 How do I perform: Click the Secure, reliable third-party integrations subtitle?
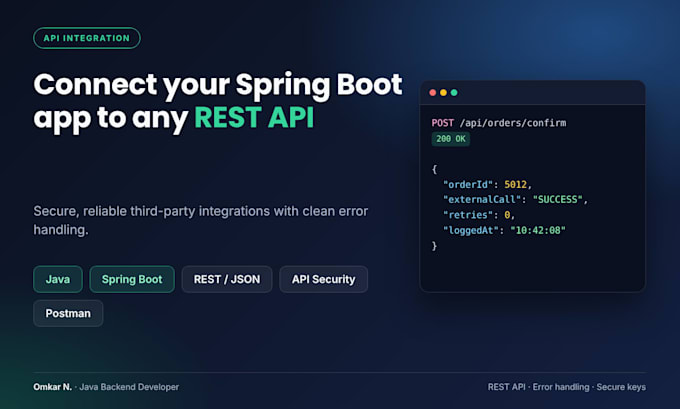[201, 220]
